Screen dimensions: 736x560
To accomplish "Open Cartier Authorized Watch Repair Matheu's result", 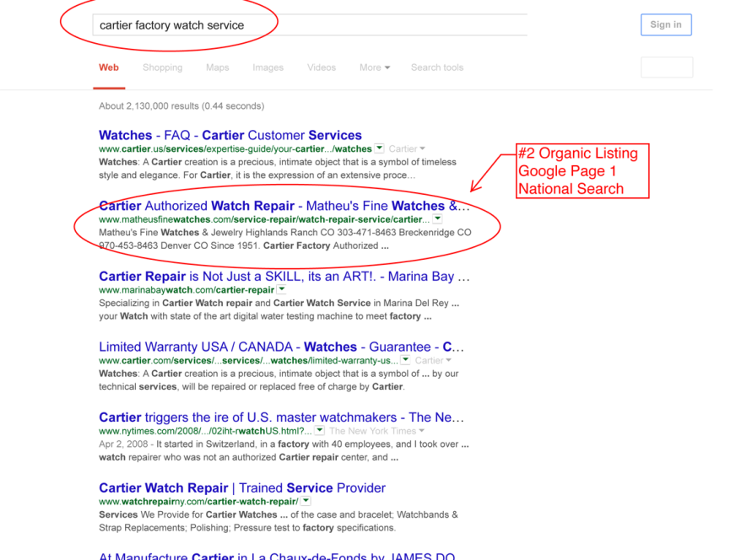I will [284, 206].
